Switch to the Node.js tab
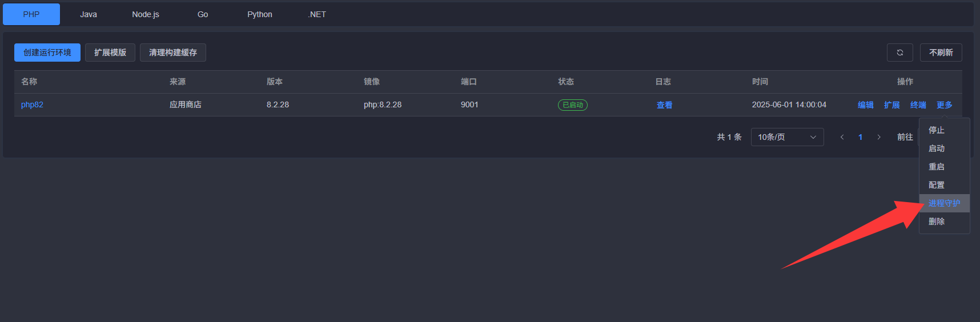This screenshot has height=322, width=980. (146, 14)
